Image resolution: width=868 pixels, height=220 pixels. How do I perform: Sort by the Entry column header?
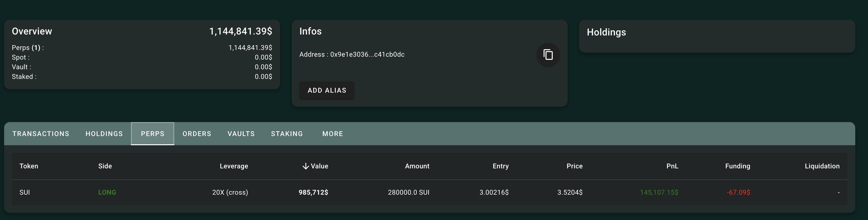click(x=500, y=166)
